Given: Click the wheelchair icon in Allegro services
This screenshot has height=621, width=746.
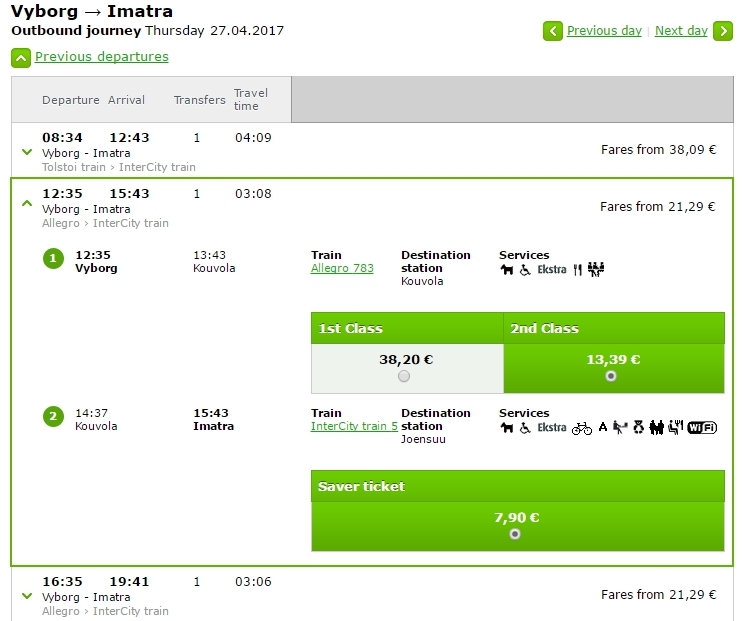Looking at the screenshot, I should tap(525, 270).
